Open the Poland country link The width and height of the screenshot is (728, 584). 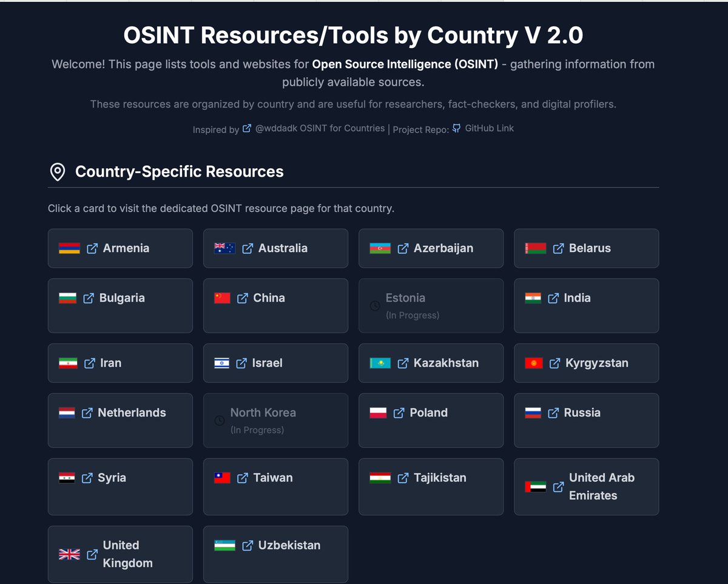point(431,420)
